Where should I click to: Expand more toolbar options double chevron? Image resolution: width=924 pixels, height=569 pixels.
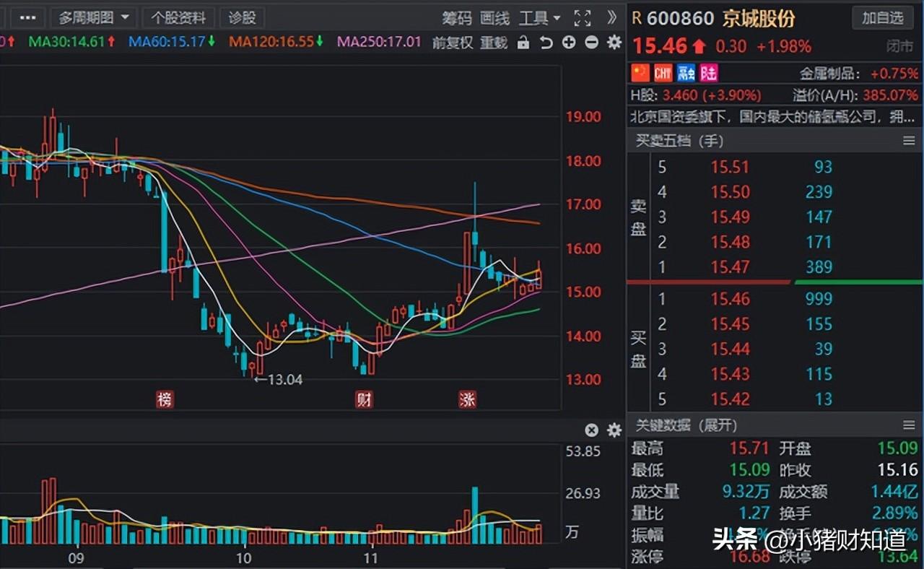(611, 17)
